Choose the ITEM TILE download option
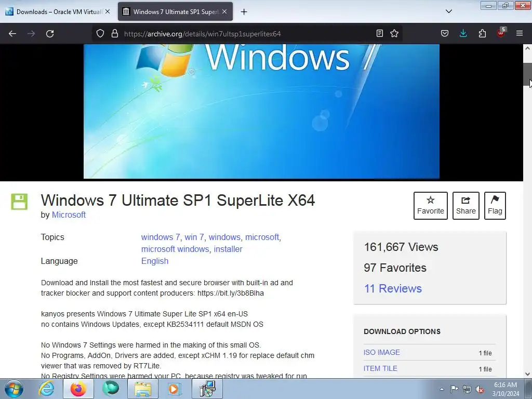 (380, 368)
